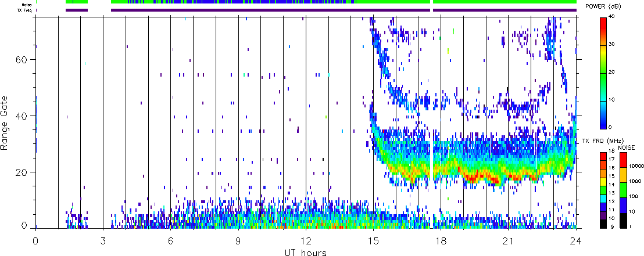Screen dimensions: 644x256
Task: Click the "10000" value on the NOISE scale
Action: [x=635, y=167]
